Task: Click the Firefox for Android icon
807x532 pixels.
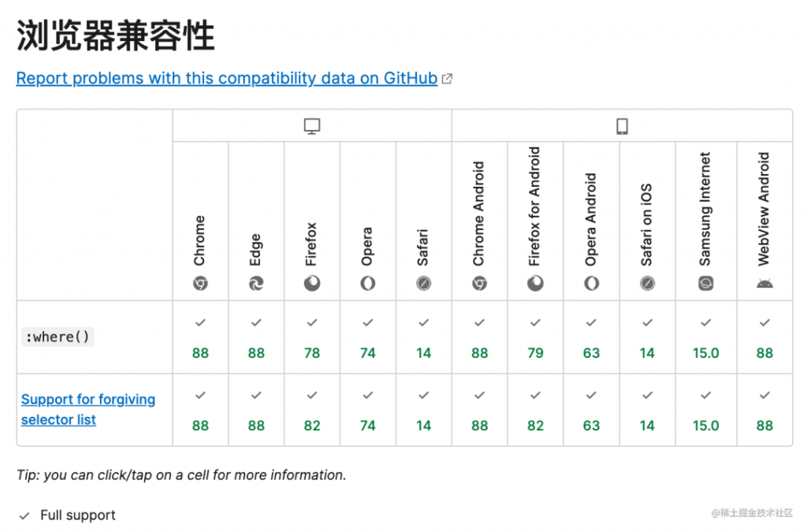Action: pyautogui.click(x=535, y=284)
